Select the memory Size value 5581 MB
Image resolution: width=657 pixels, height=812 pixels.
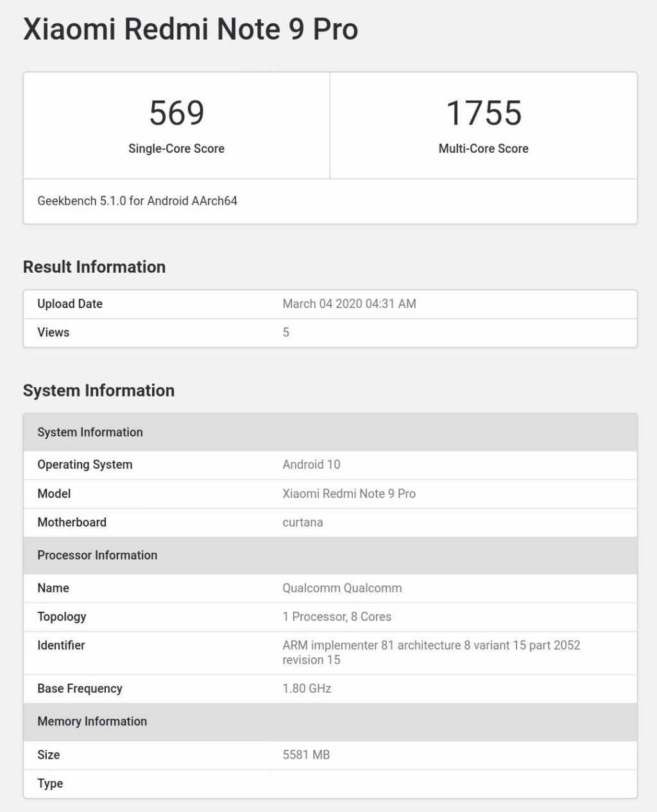306,755
